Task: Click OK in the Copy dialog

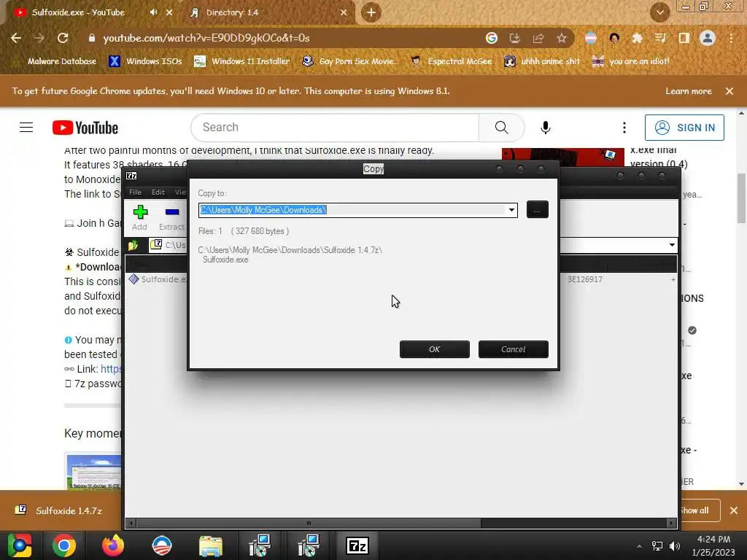Action: (x=434, y=349)
